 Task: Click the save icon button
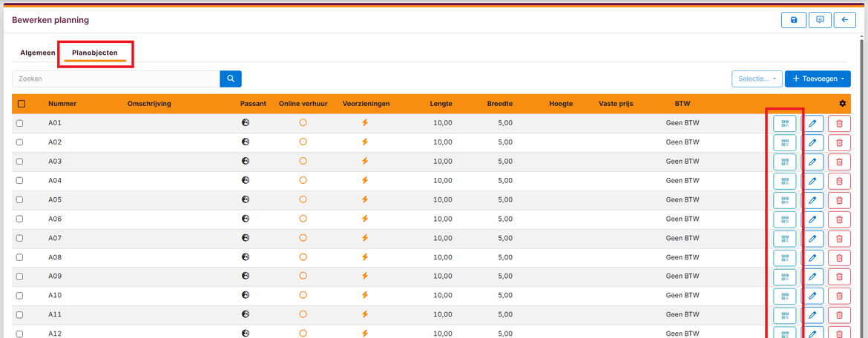794,20
